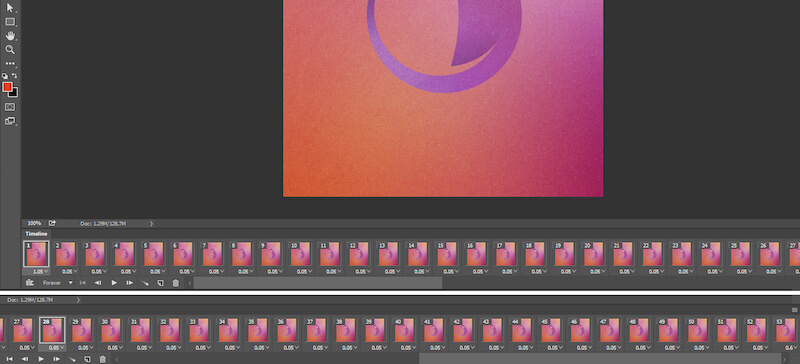Click the scroll-left arrow in upper timeline scrollbar
Screen dimensions: 800x364
[x=190, y=283]
